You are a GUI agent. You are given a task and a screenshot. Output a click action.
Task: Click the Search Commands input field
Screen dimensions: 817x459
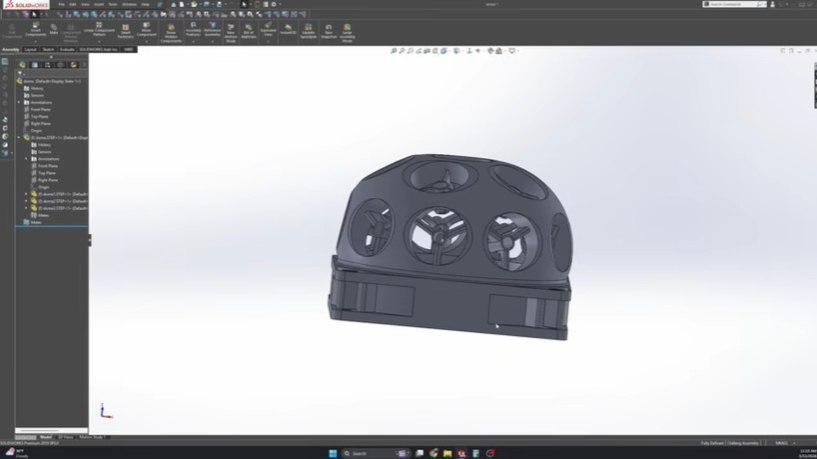tap(734, 4)
